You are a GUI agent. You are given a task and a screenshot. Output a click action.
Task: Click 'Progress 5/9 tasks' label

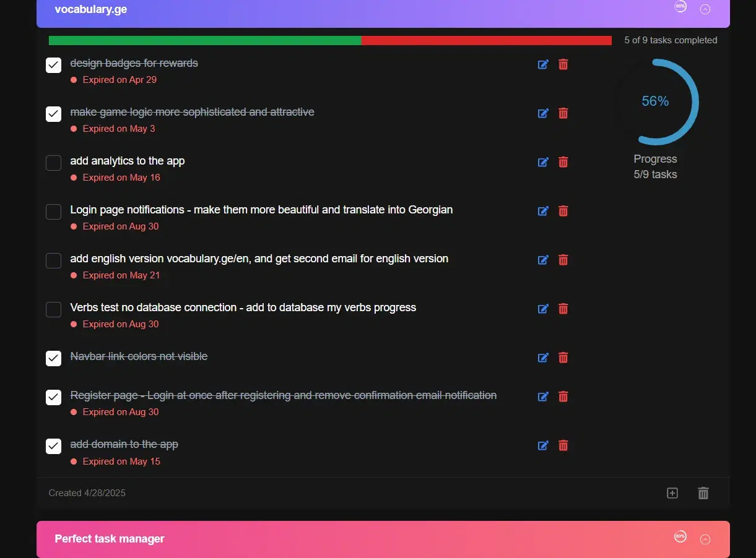655,166
